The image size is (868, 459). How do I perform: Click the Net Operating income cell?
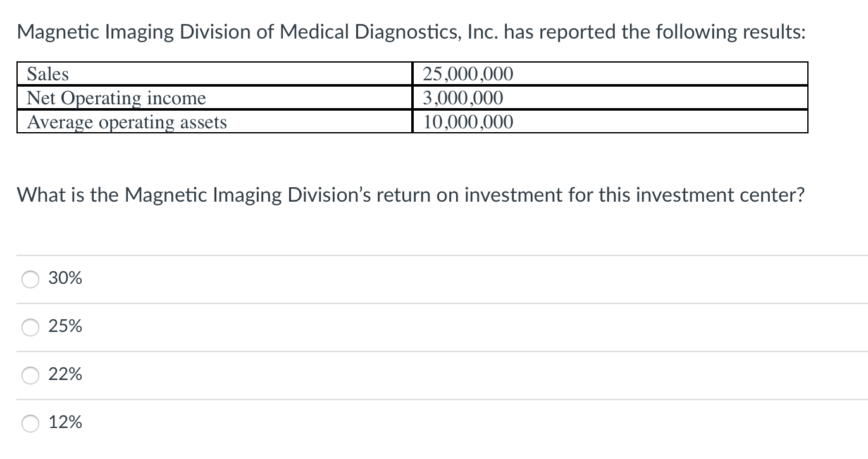pyautogui.click(x=214, y=98)
